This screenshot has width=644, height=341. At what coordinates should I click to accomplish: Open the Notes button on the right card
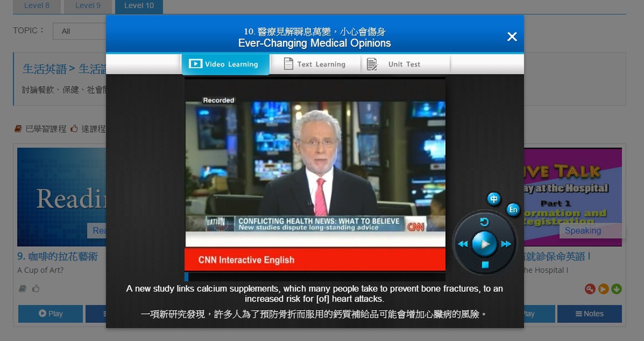click(589, 313)
